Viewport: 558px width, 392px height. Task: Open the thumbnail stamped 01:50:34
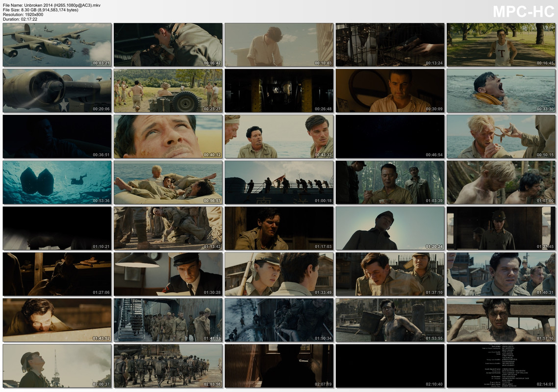pyautogui.click(x=279, y=320)
